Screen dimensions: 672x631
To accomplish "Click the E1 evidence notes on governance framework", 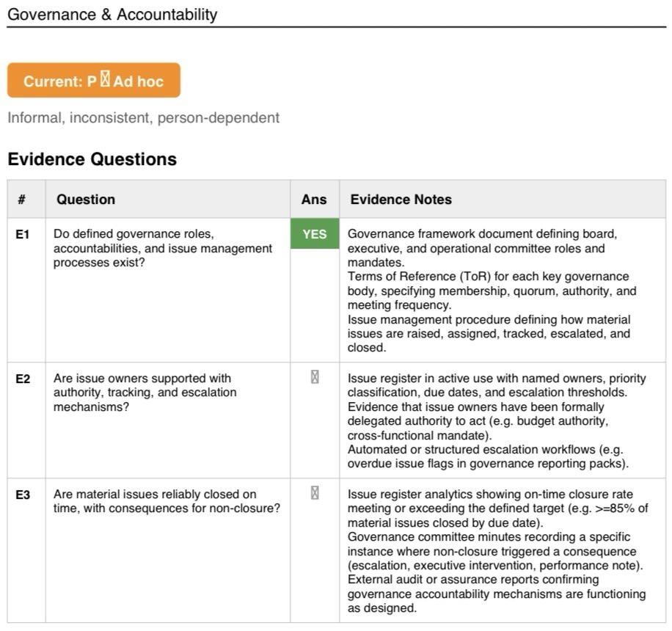I will (492, 291).
